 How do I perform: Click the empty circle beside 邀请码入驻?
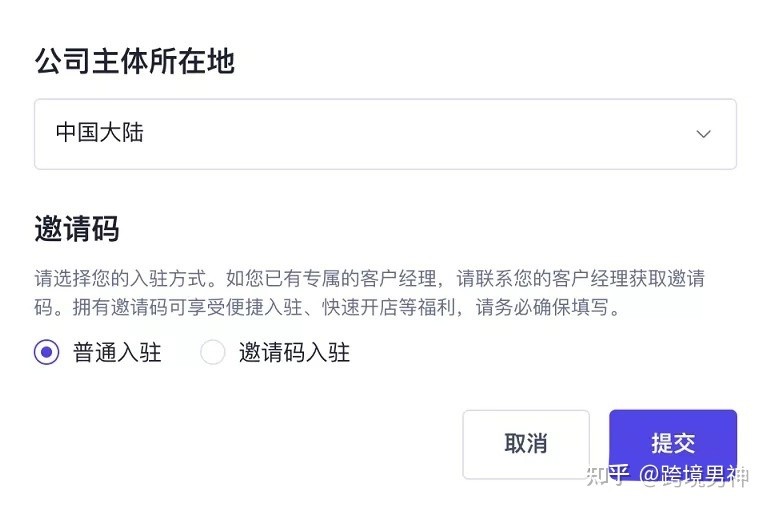[x=213, y=352]
